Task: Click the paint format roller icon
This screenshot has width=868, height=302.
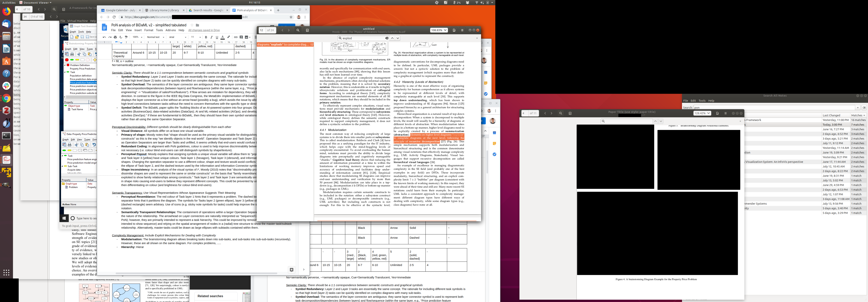Action: (x=126, y=37)
